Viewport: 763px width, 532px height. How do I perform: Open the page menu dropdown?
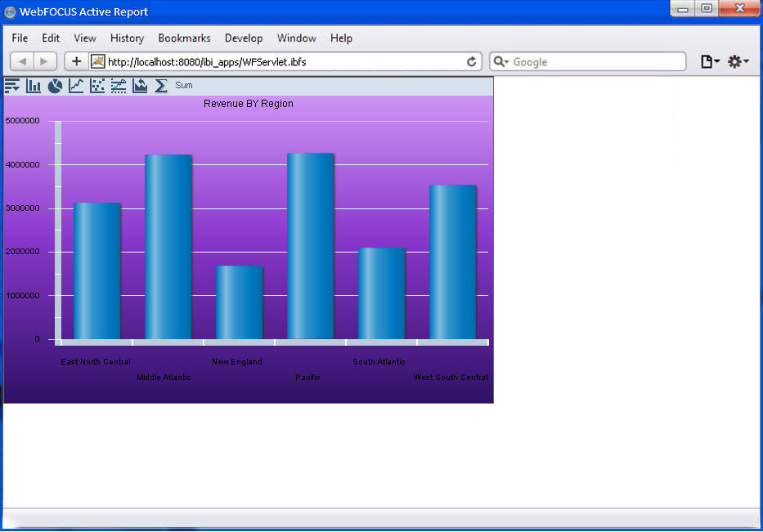coord(710,62)
